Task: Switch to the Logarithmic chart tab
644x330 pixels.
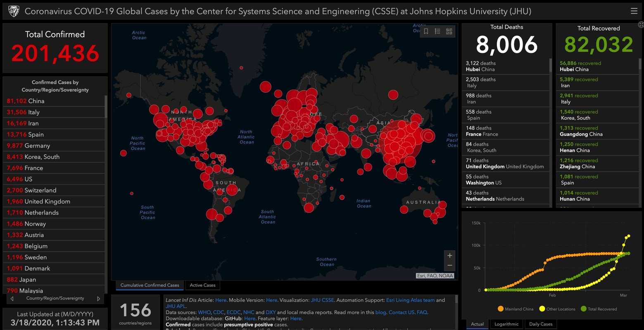Action: click(506, 324)
